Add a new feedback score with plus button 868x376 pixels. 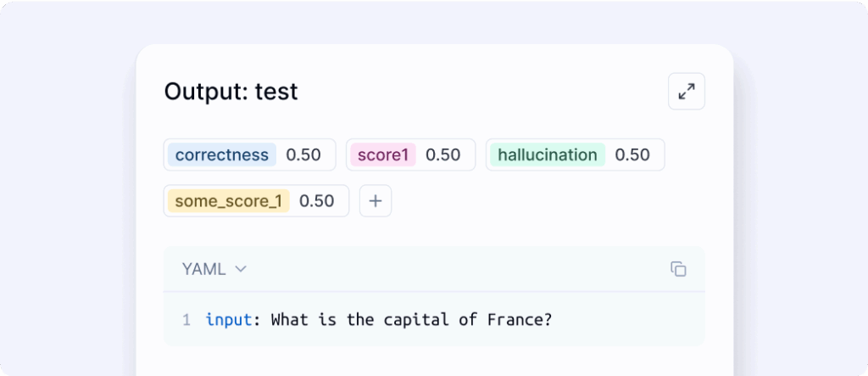[x=376, y=201]
